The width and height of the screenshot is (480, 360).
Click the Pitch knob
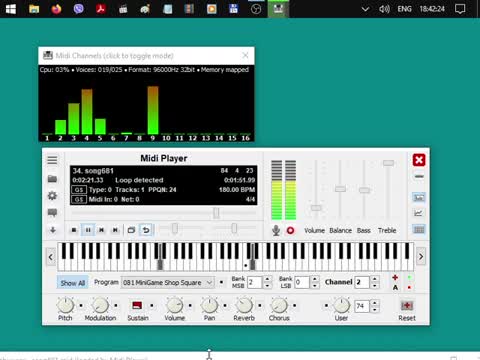click(65, 305)
